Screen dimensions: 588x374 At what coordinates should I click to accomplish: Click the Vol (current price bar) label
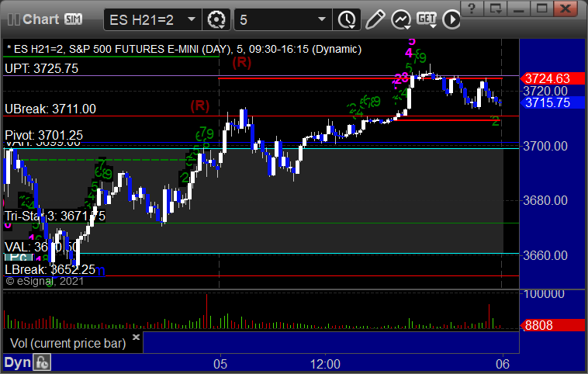[67, 343]
